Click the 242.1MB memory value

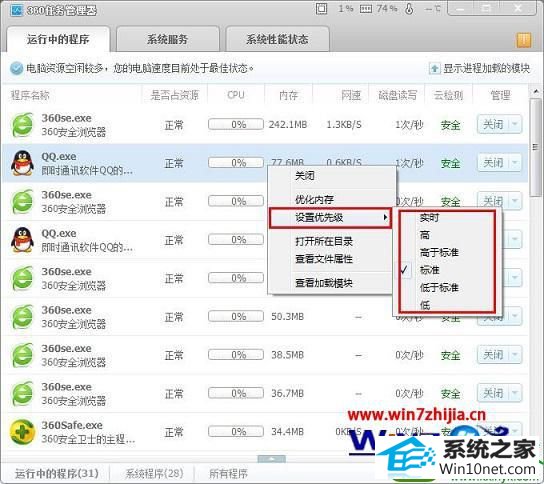click(288, 125)
